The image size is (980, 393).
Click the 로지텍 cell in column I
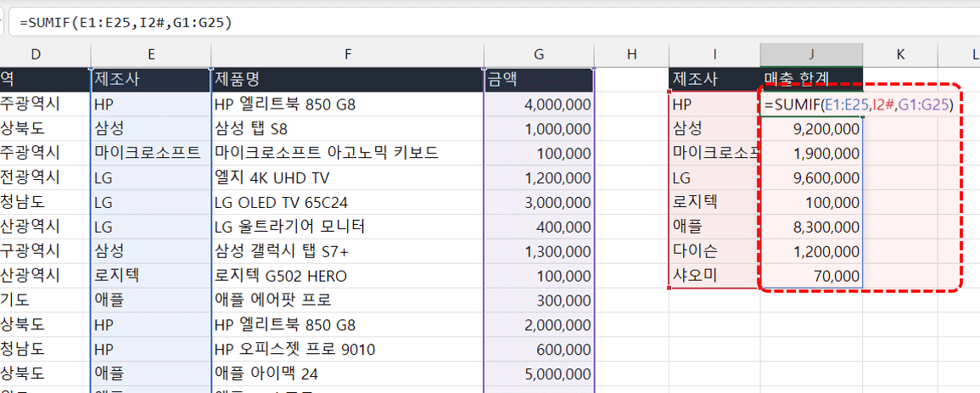[715, 202]
